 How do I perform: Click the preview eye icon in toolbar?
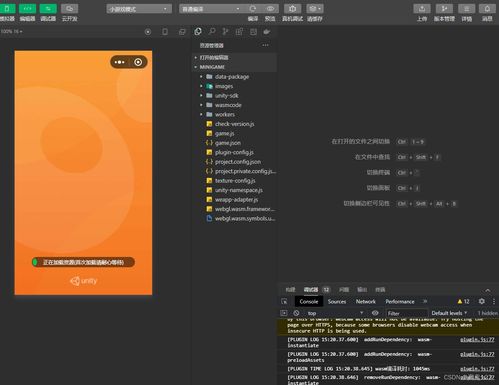(270, 9)
